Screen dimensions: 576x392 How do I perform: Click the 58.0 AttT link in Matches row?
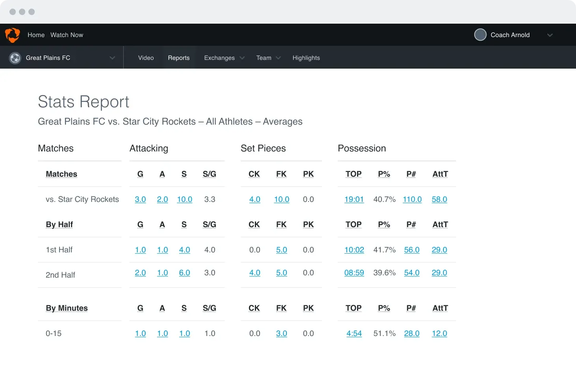[x=439, y=200]
